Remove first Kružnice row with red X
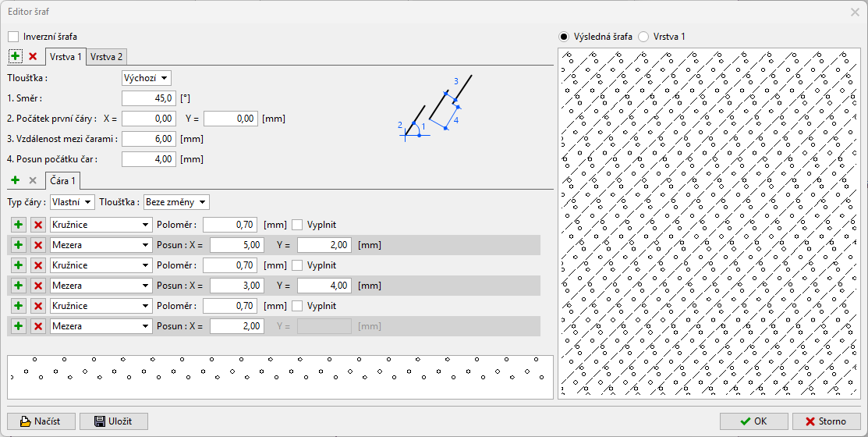This screenshot has height=437, width=868. (x=37, y=225)
